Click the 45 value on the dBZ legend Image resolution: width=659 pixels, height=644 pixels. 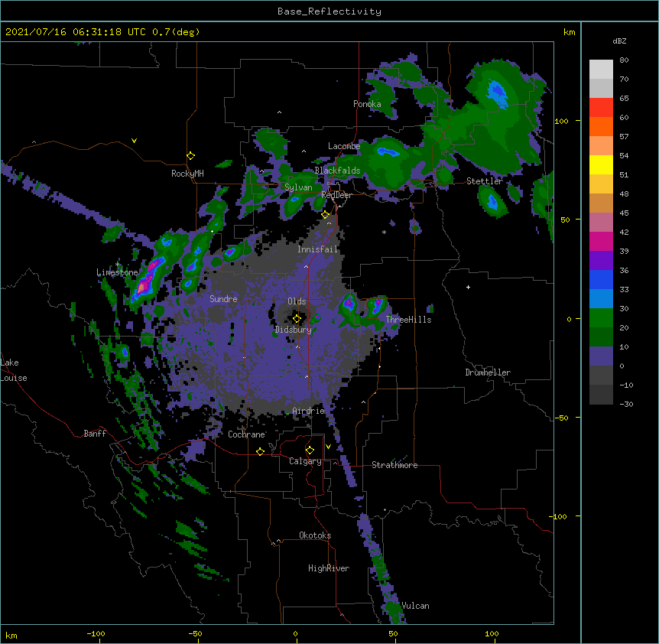click(624, 213)
